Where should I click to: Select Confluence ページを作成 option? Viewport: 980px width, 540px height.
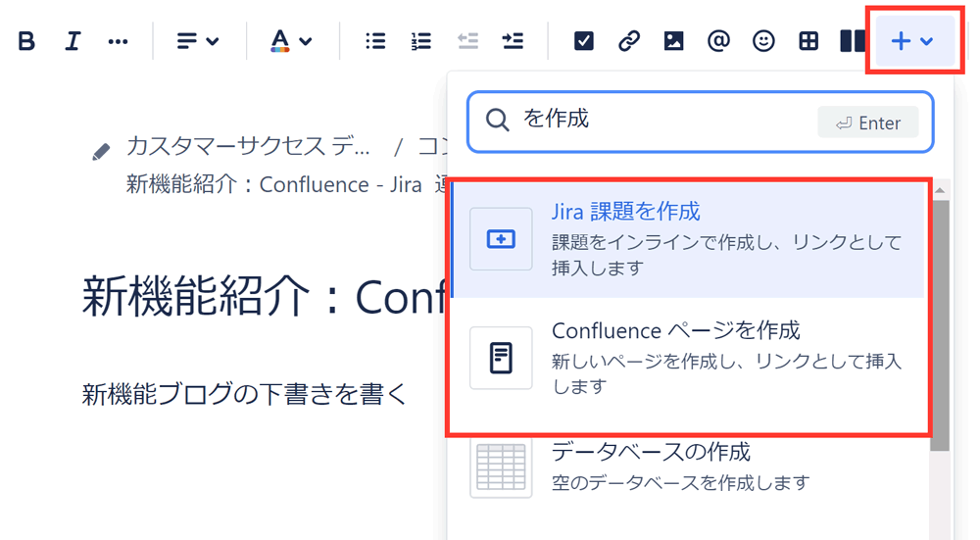[687, 358]
